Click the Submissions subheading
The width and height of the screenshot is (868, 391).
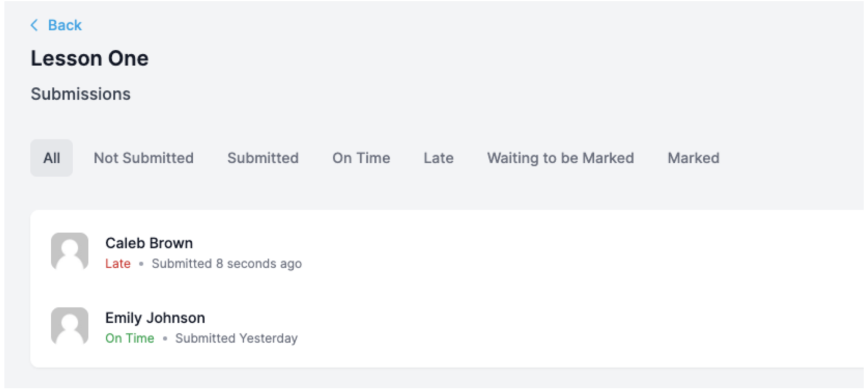(x=81, y=94)
